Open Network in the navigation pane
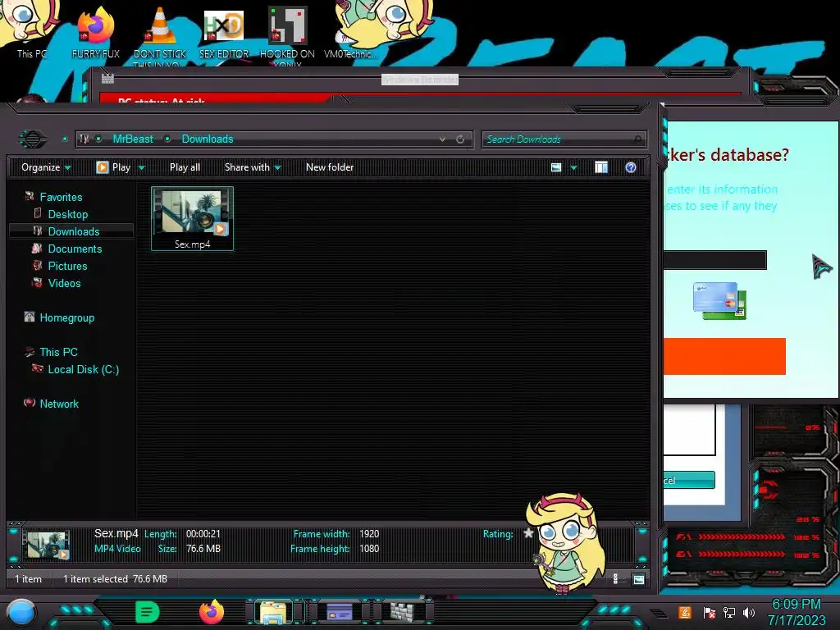 [x=59, y=404]
